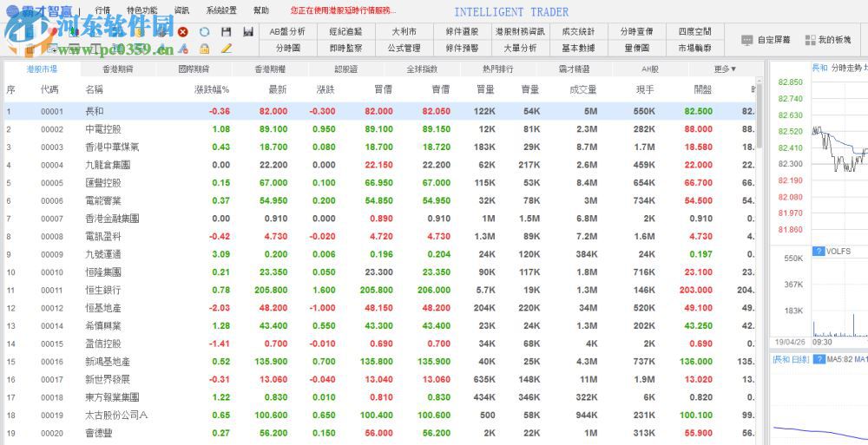Switch to the 全球指數 tab
This screenshot has width=868, height=445.
pyautogui.click(x=422, y=69)
